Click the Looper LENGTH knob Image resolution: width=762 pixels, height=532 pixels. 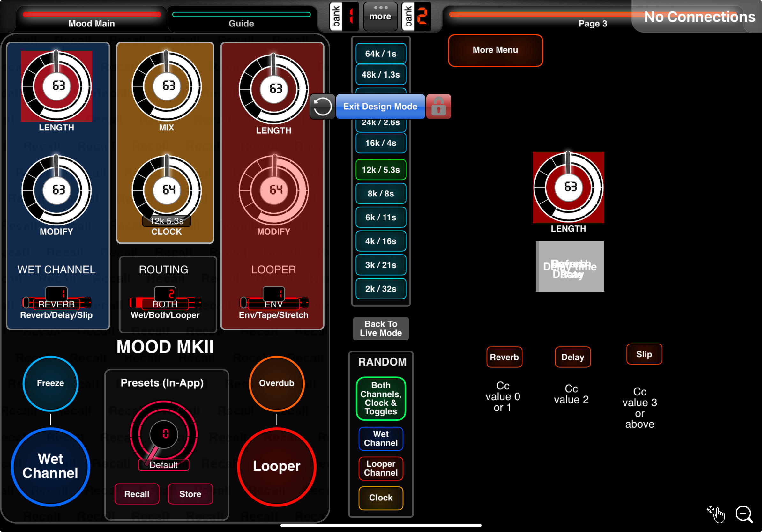(x=274, y=89)
